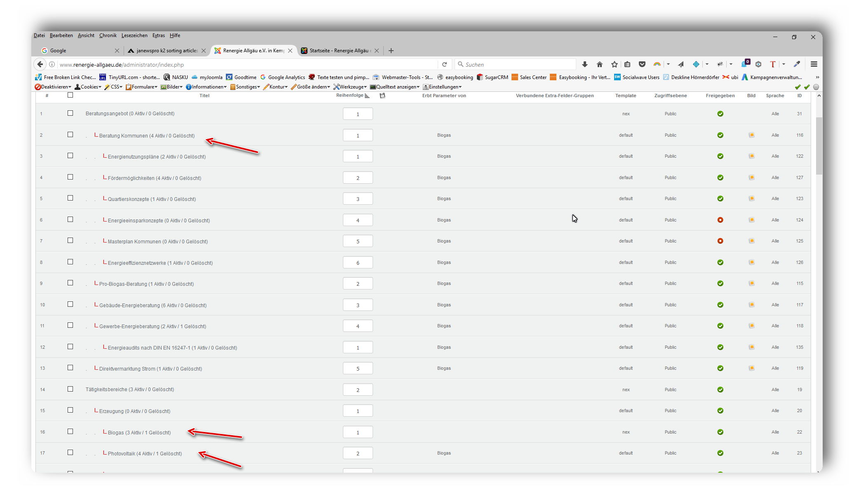
Task: Click image icon for Beratung Kommunen row
Action: (x=751, y=135)
